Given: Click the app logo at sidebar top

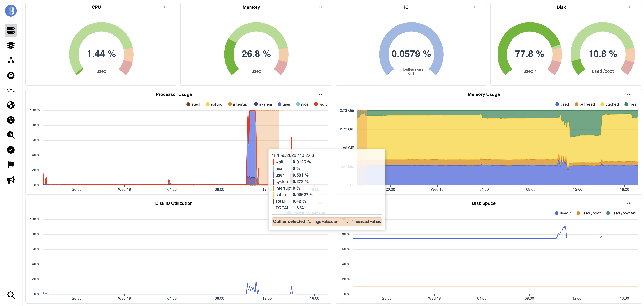Looking at the screenshot, I should coord(11,11).
